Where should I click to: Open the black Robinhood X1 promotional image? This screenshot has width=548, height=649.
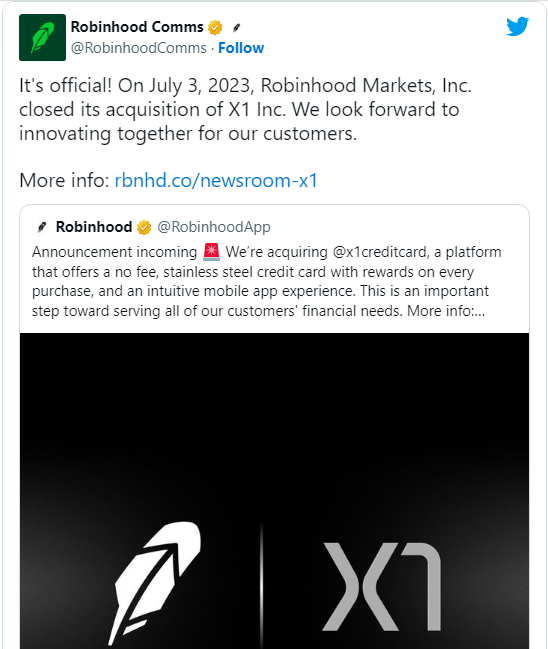[274, 491]
